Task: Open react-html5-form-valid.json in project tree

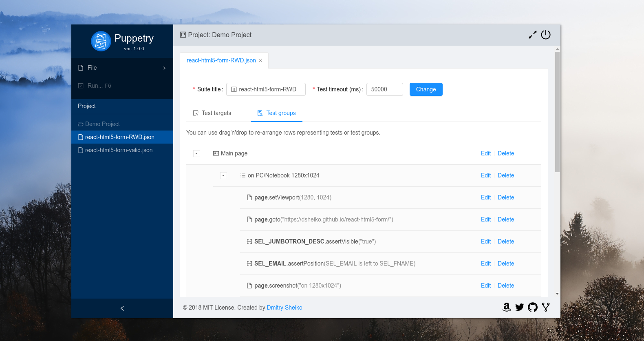Action: click(122, 150)
